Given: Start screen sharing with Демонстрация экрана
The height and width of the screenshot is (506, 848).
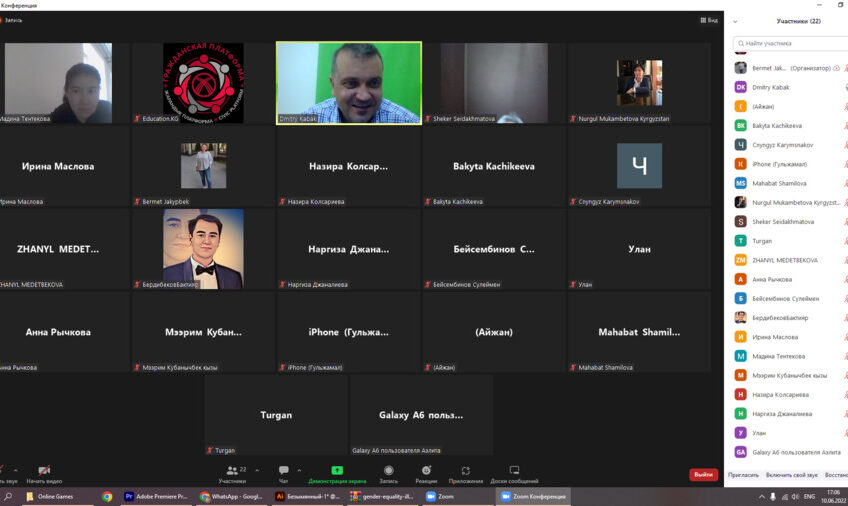Looking at the screenshot, I should point(337,470).
